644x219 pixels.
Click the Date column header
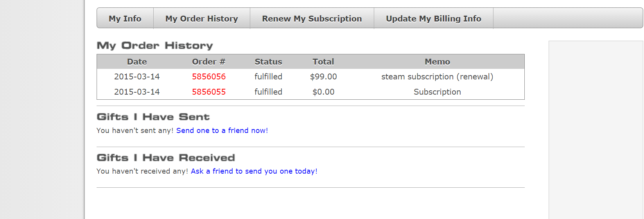pos(137,62)
